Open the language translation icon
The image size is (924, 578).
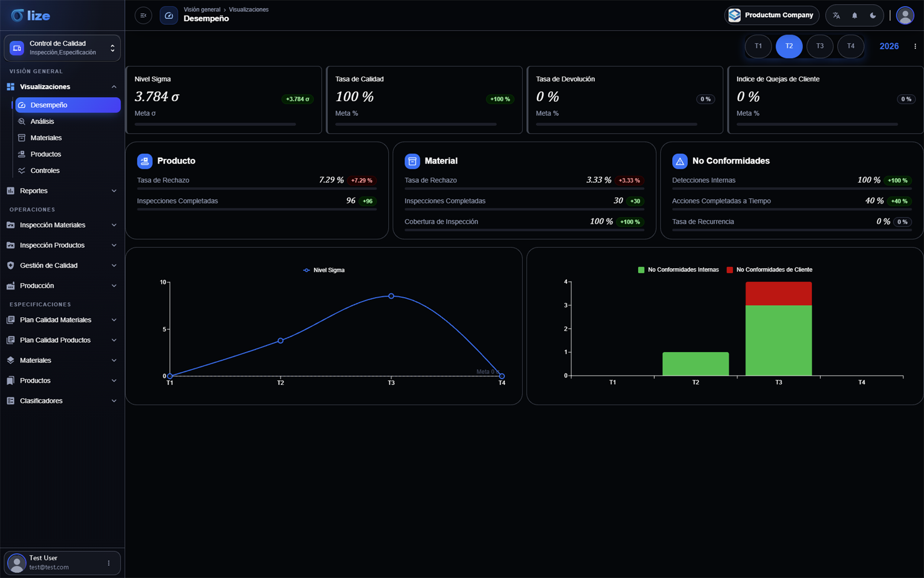pos(836,16)
